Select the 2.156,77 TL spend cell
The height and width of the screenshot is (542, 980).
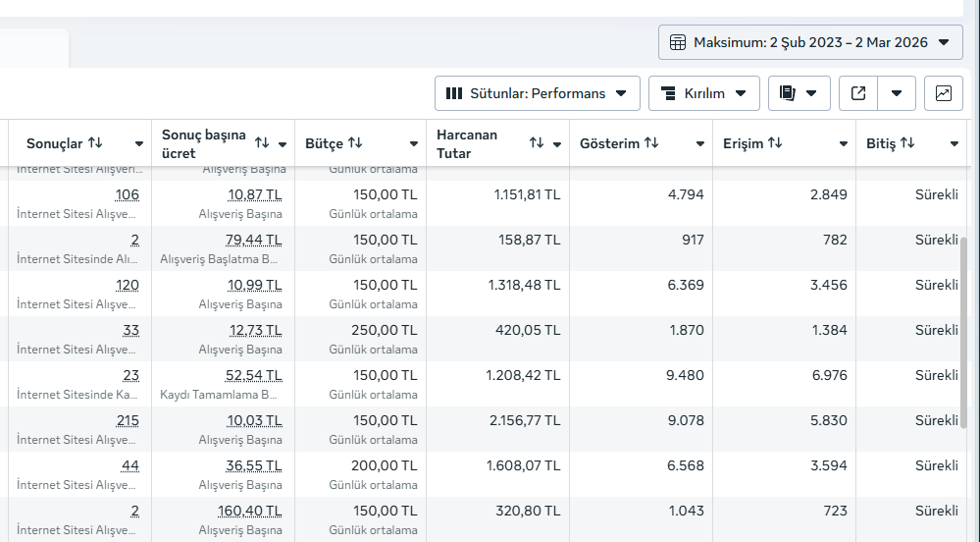point(523,420)
